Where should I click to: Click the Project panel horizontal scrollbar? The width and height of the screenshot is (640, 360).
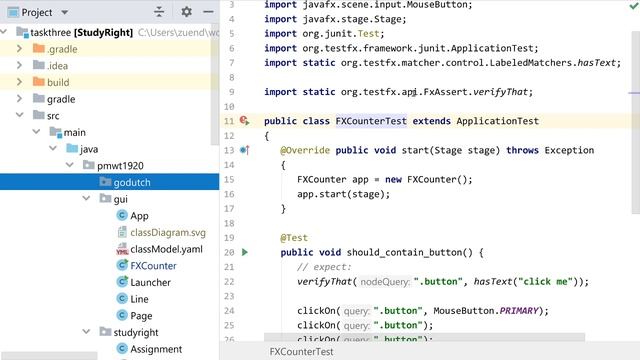pos(49,356)
